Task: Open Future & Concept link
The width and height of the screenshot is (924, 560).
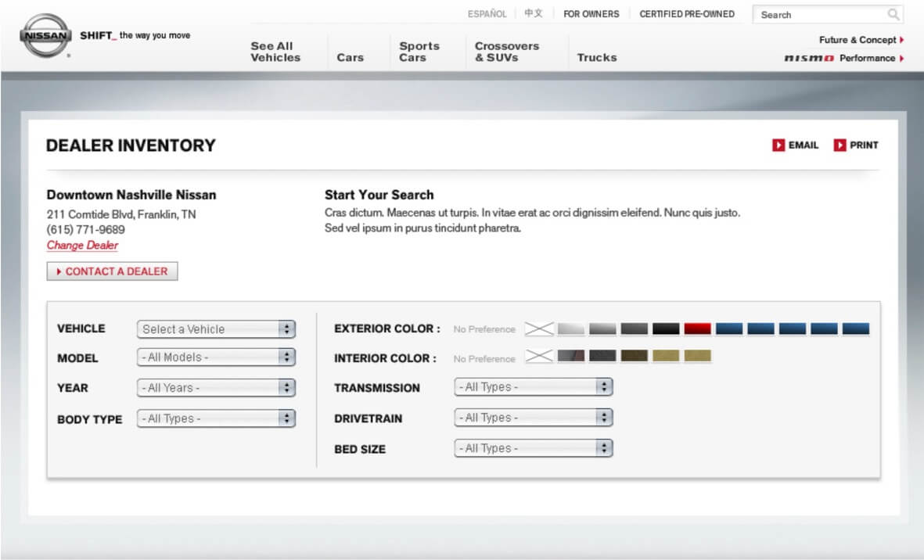Action: tap(861, 39)
